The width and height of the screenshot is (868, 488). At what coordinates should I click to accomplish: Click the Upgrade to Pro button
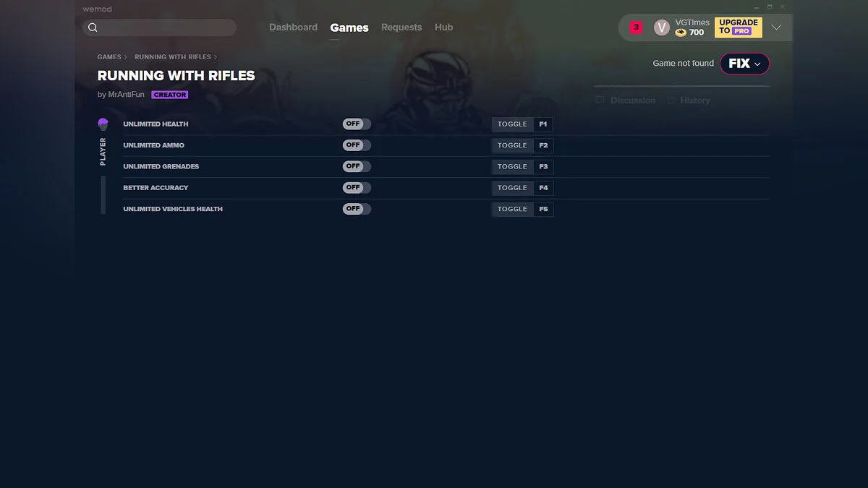(738, 27)
